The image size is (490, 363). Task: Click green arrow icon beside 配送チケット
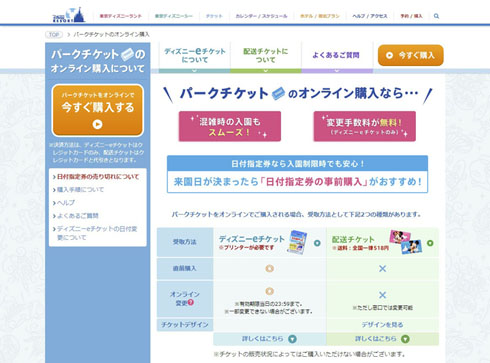coord(430,243)
